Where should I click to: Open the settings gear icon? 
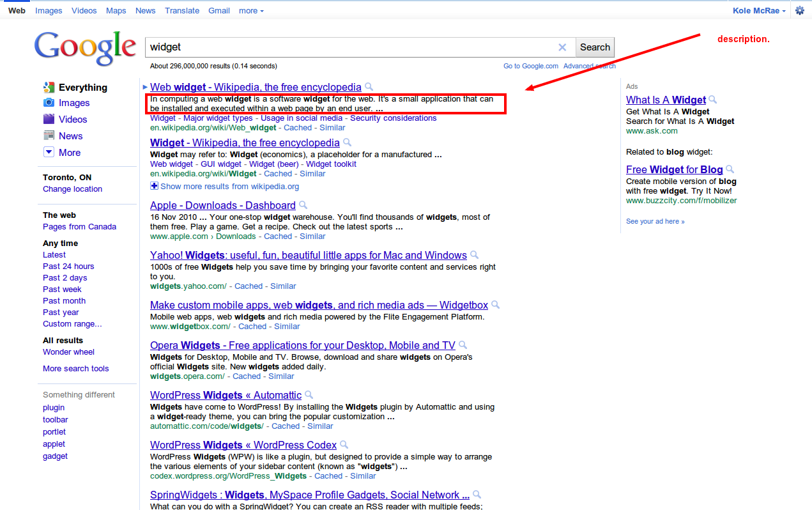[799, 10]
